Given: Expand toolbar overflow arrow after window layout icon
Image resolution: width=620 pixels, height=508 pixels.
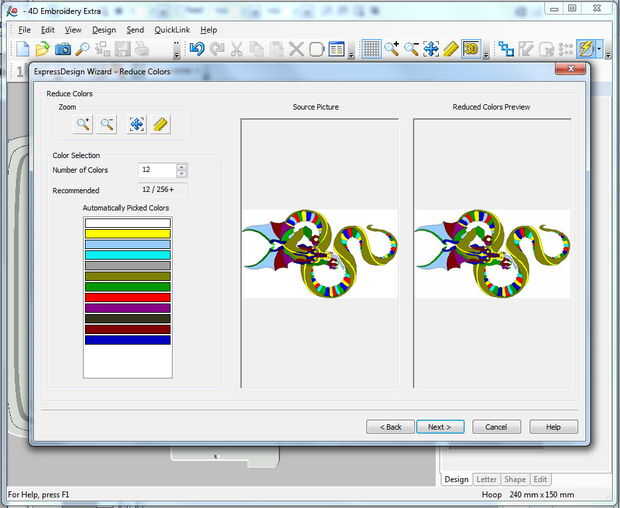Looking at the screenshot, I should (351, 53).
